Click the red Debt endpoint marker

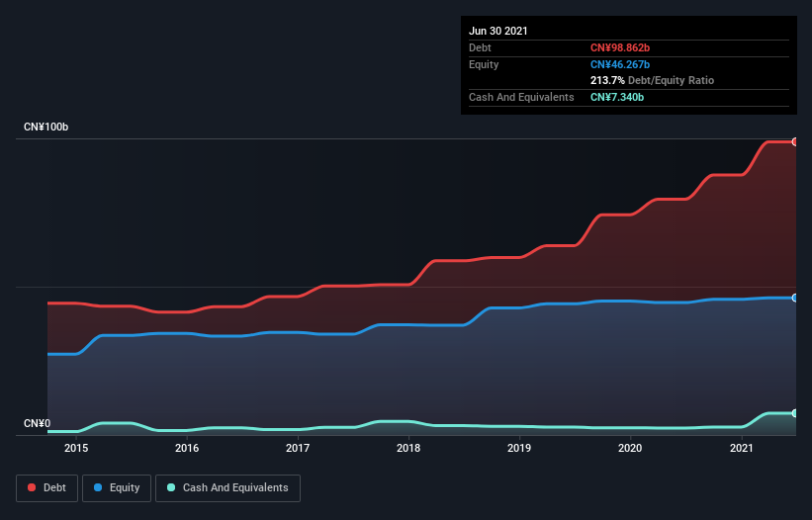point(795,141)
